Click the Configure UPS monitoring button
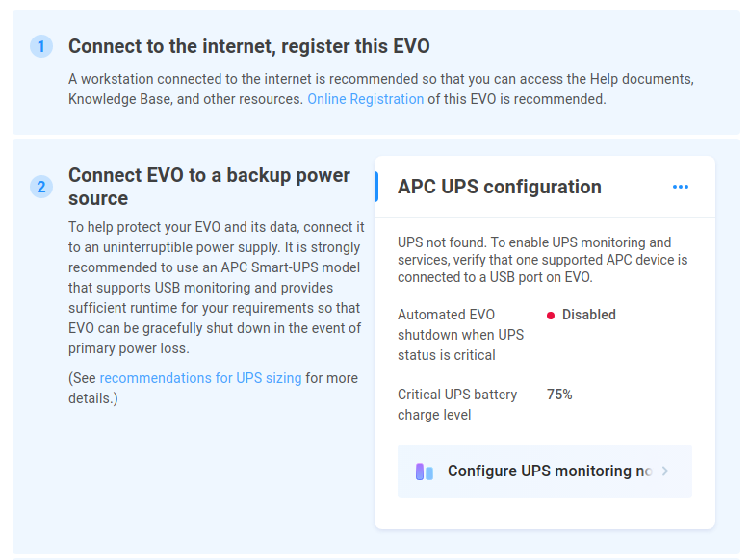Viewport: 750px width, 560px height. click(545, 471)
